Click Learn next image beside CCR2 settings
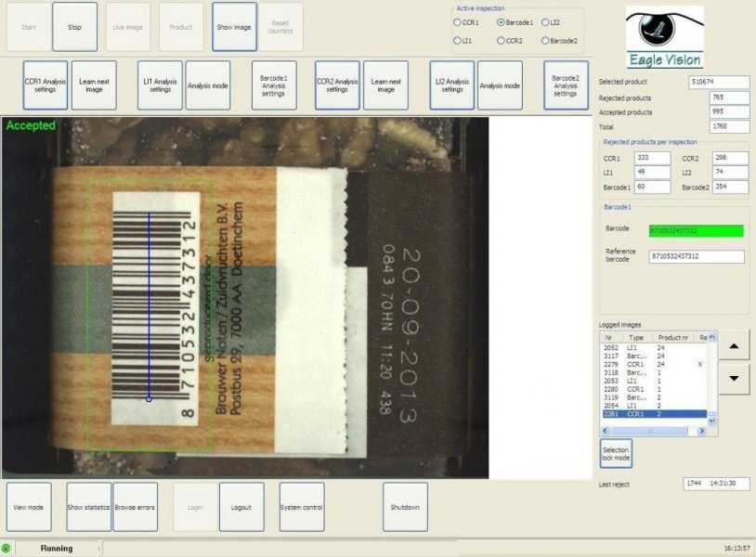756x557 pixels. tap(385, 85)
